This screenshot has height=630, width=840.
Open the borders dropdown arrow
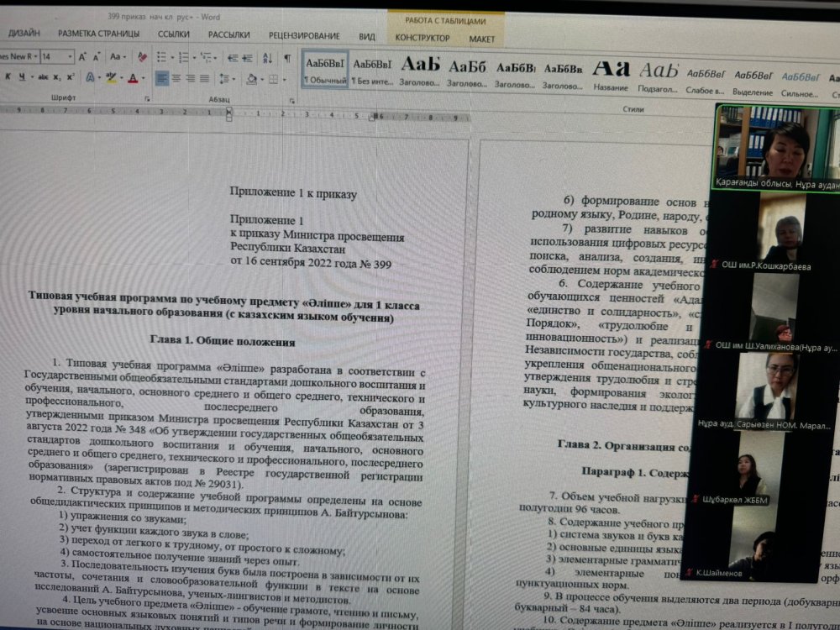pos(284,81)
